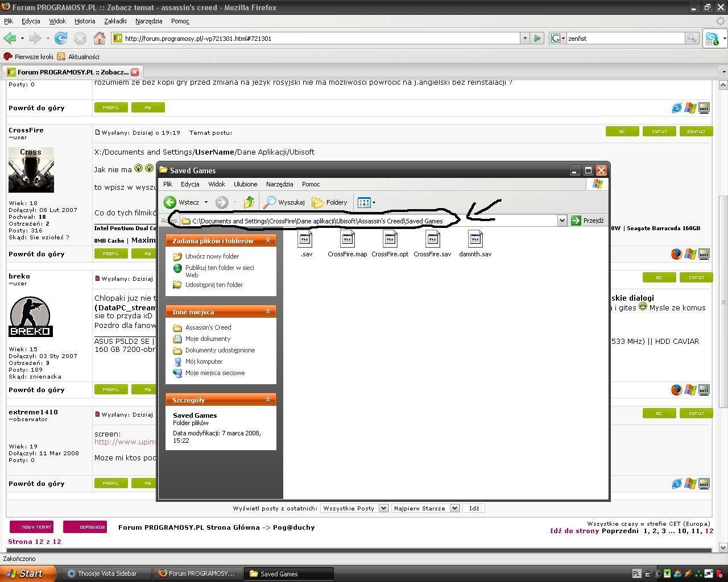Click the Pog@duchy forum link
The image size is (728, 582).
click(x=294, y=527)
